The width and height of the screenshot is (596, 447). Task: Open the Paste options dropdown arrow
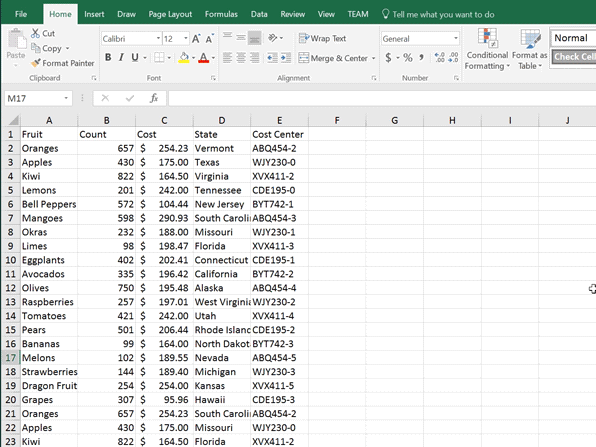pos(16,65)
